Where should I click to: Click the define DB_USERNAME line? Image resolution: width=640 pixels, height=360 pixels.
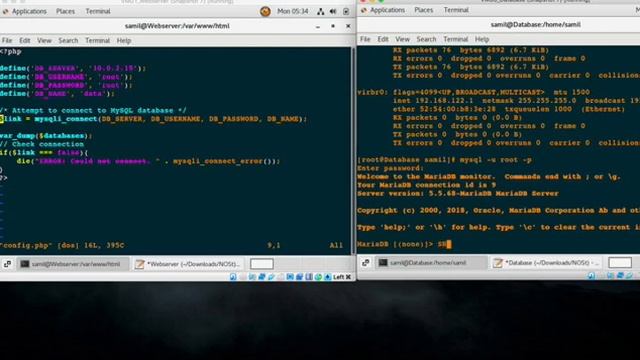tap(66, 77)
